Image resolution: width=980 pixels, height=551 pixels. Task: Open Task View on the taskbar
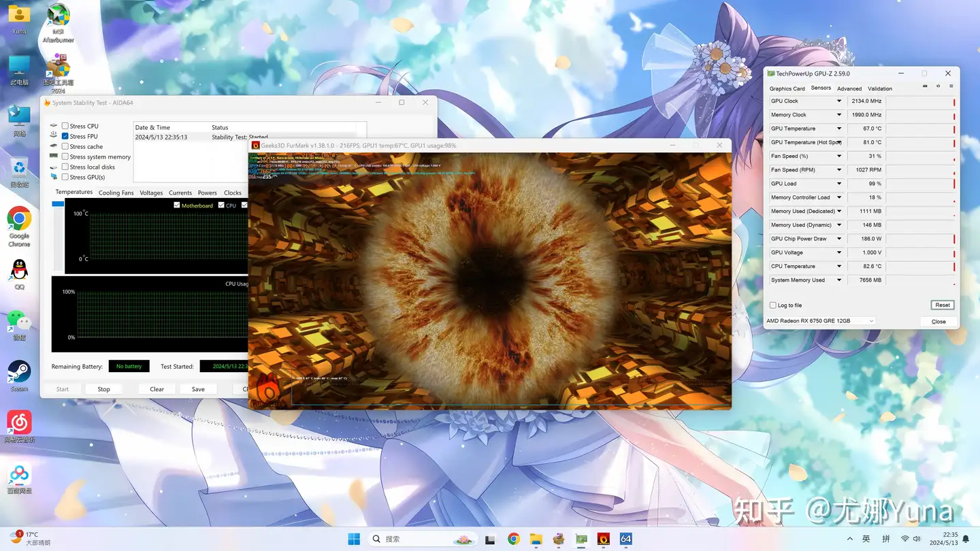[x=490, y=539]
